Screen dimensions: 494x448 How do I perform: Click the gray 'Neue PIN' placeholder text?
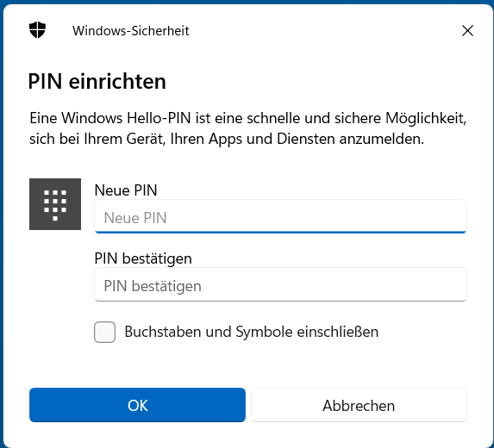(135, 218)
